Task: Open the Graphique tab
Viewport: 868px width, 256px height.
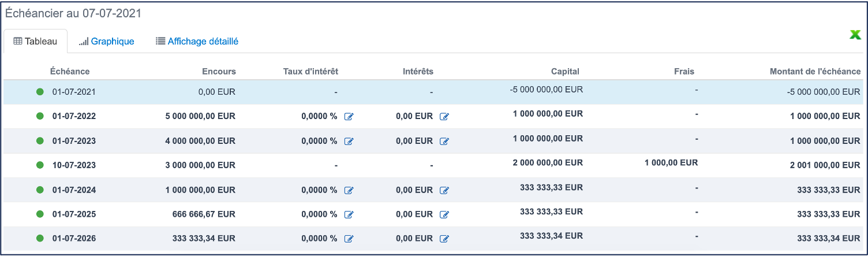Action: [x=106, y=42]
